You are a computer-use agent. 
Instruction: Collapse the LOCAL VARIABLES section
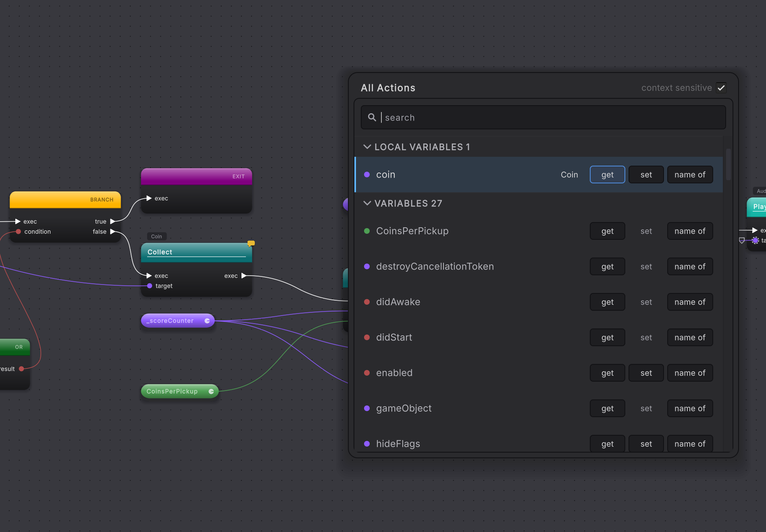pyautogui.click(x=367, y=147)
